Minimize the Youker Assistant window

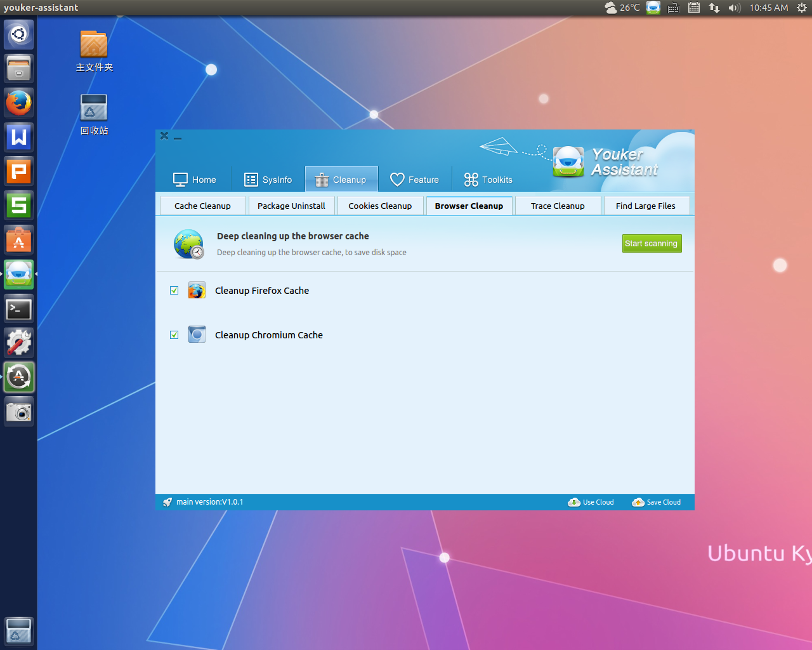click(x=178, y=137)
